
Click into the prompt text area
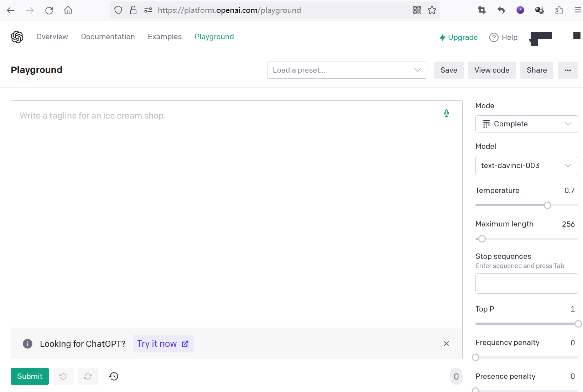236,214
